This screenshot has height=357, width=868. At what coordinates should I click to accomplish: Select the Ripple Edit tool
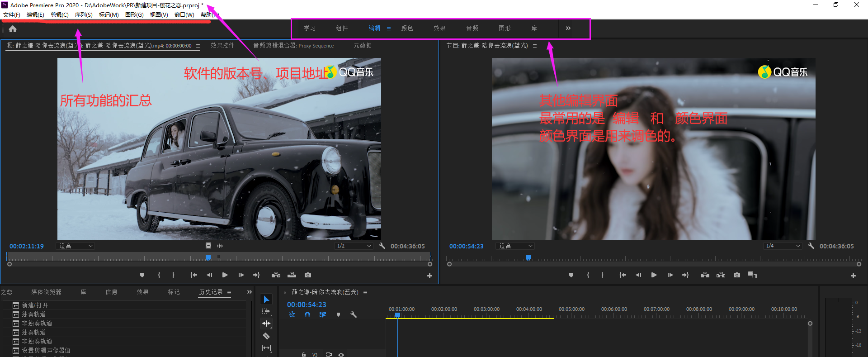(266, 324)
